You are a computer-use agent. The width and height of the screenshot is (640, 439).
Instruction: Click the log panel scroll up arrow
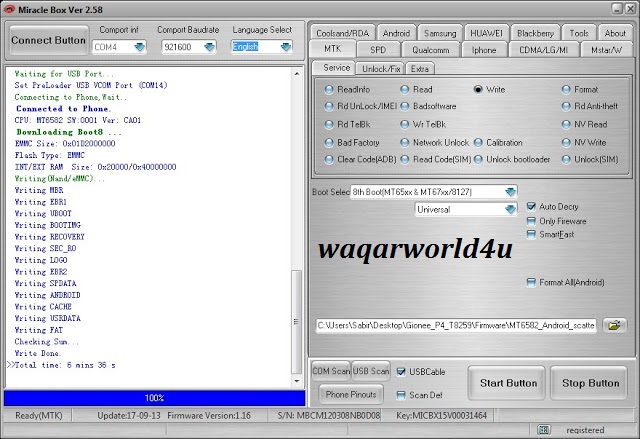(297, 74)
